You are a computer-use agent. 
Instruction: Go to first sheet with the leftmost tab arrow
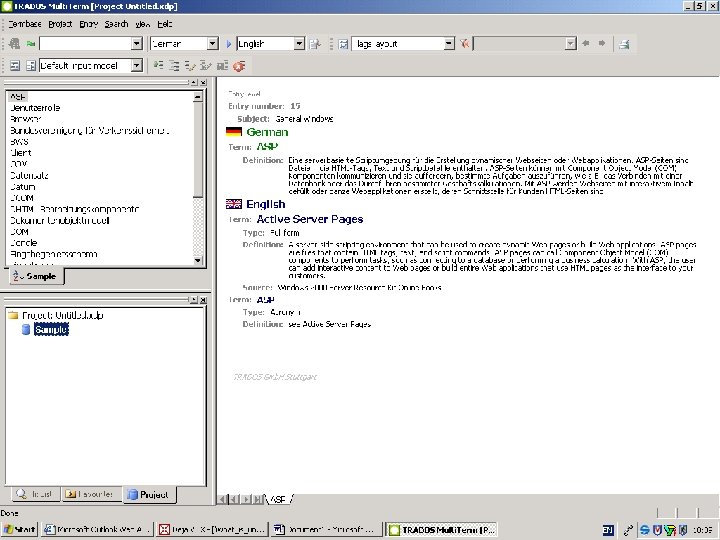coord(222,499)
